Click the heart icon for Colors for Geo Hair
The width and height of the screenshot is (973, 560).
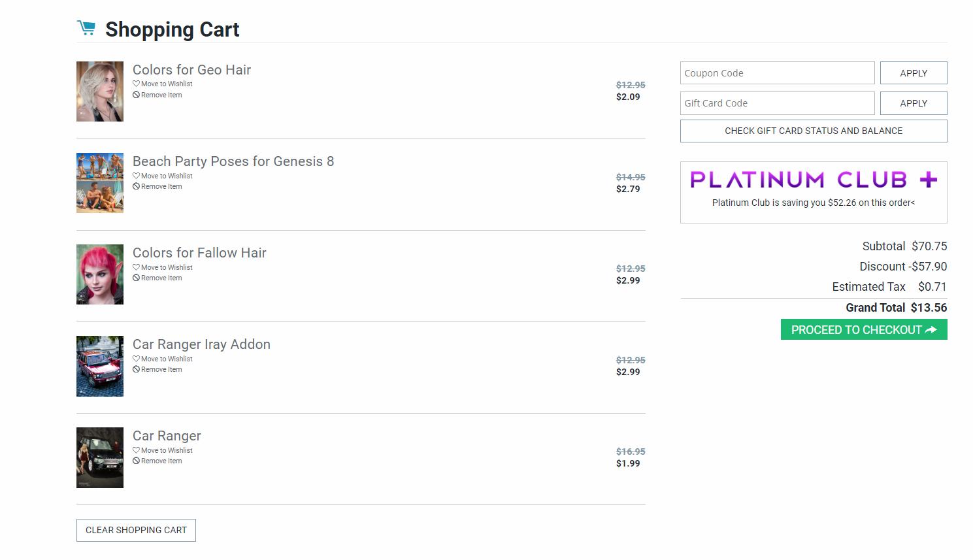coord(136,84)
